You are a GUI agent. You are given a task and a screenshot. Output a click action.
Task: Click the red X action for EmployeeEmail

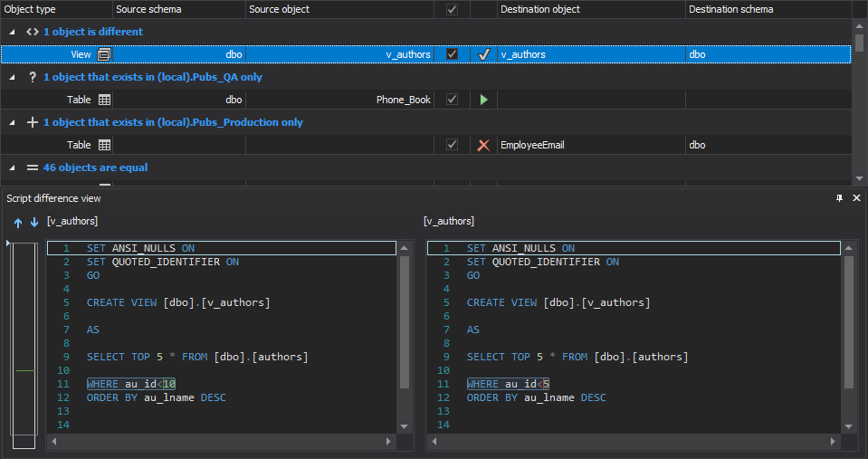[x=483, y=145]
